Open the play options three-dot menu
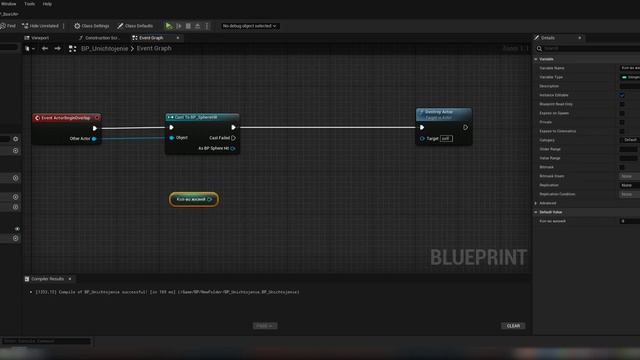Image resolution: width=640 pixels, height=360 pixels. 207,26
